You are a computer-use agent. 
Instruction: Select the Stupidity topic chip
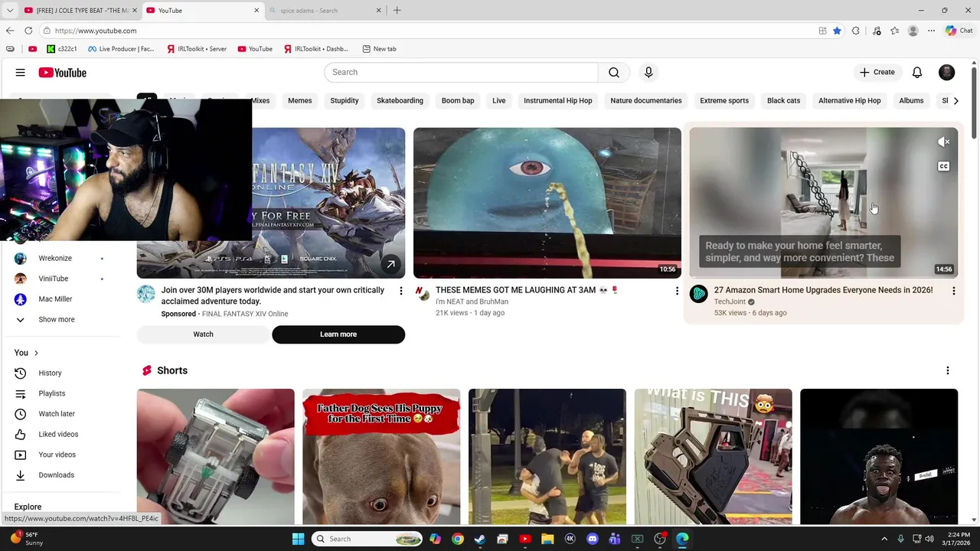pos(345,100)
